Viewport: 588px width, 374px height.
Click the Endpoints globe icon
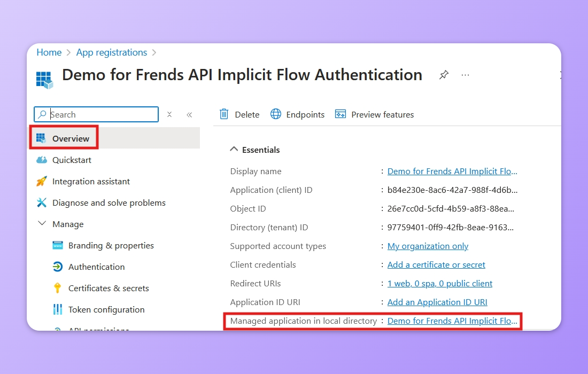(x=276, y=114)
